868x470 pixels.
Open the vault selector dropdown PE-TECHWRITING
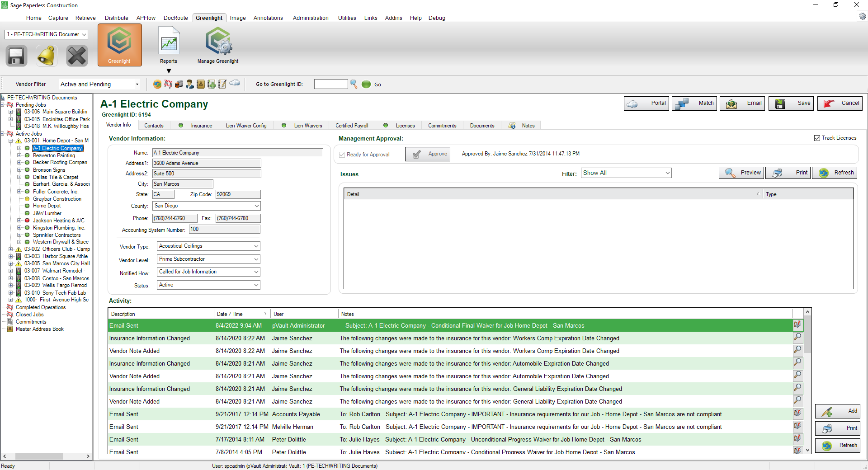tap(46, 34)
